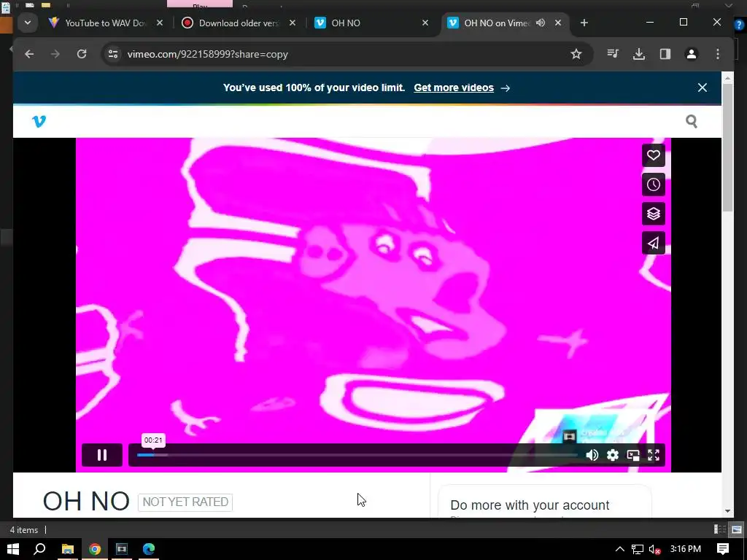This screenshot has width=747, height=560.
Task: Open Windows taskbar search
Action: (40, 549)
